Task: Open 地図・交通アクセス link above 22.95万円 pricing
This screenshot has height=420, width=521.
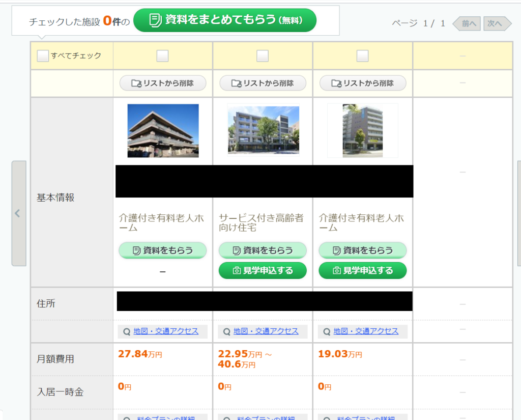Action: 266,331
